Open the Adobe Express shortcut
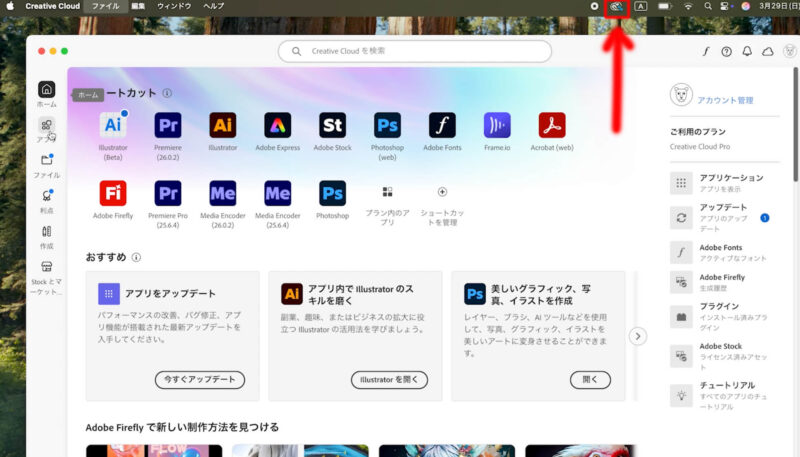 (x=278, y=125)
